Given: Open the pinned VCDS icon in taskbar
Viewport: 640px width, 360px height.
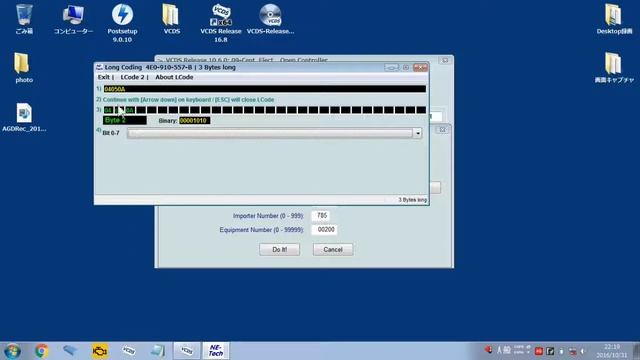Looking at the screenshot, I should (129, 351).
